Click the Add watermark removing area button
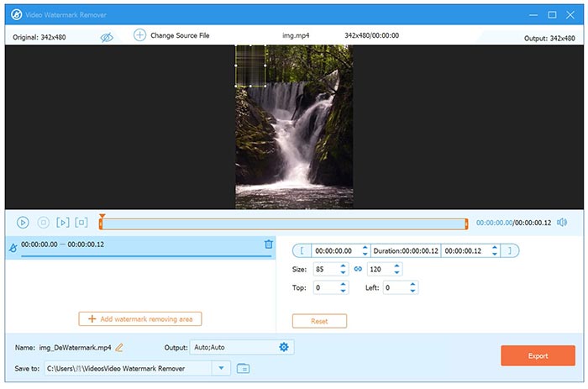The height and width of the screenshot is (389, 588). (140, 319)
